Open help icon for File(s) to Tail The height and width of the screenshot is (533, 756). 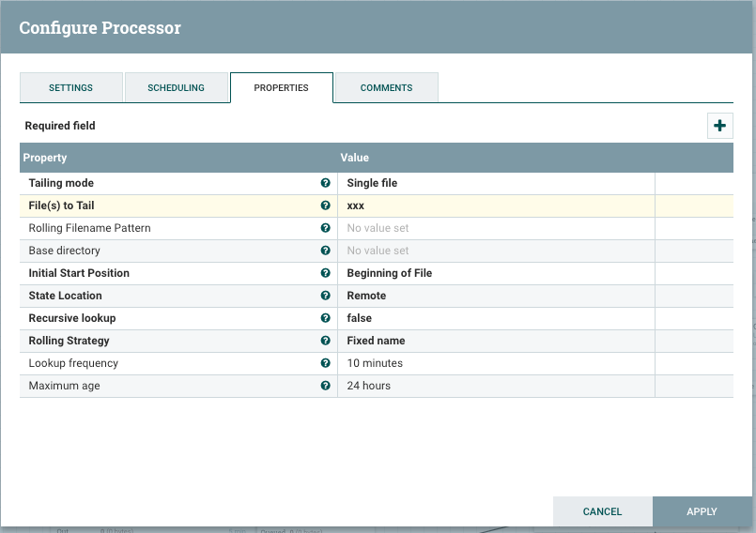[326, 206]
